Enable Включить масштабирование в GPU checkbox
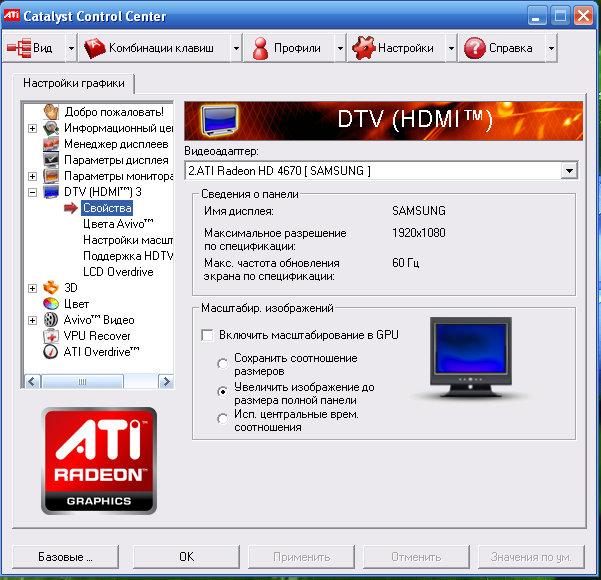 207,335
